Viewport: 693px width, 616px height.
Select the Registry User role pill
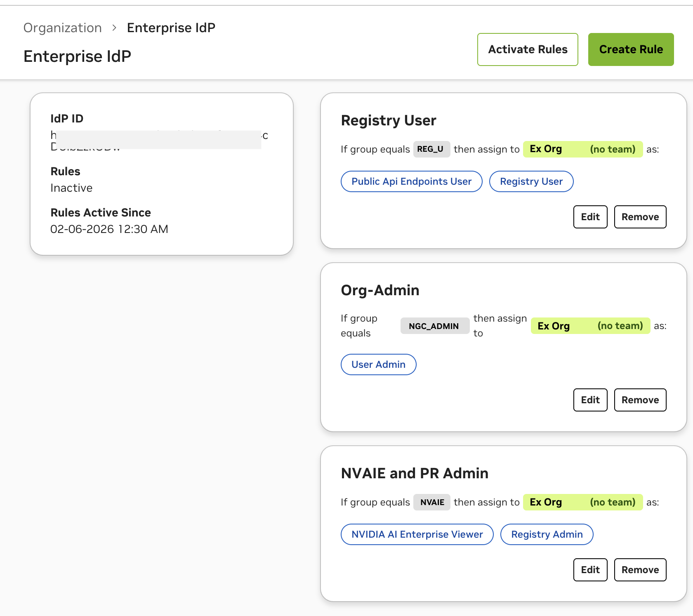pyautogui.click(x=531, y=181)
